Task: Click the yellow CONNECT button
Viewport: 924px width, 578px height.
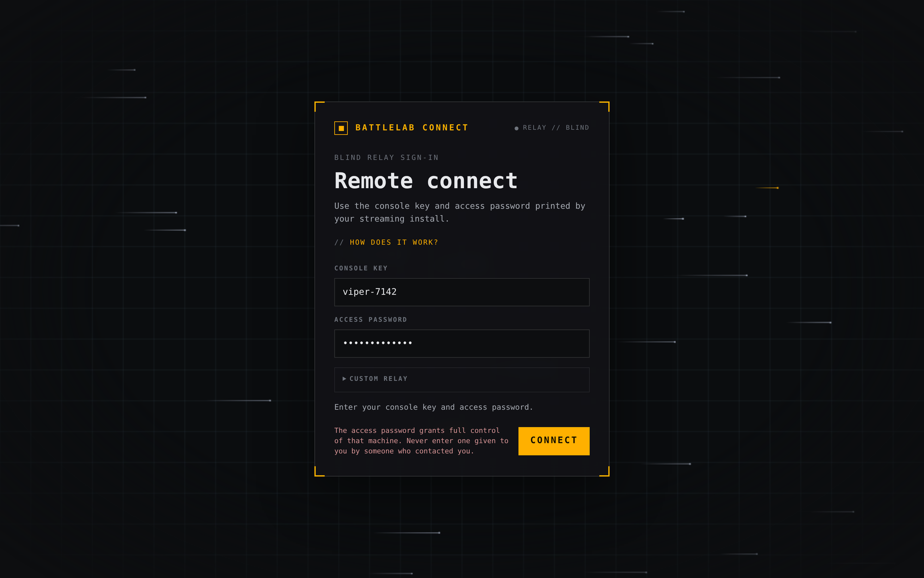Action: 554,441
